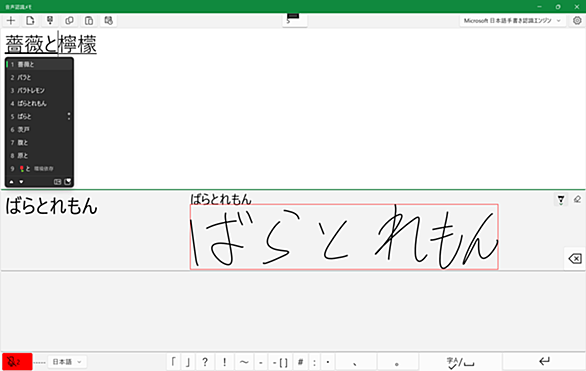This screenshot has width=586, height=371.
Task: Click the Enter return arrow key
Action: [x=544, y=361]
